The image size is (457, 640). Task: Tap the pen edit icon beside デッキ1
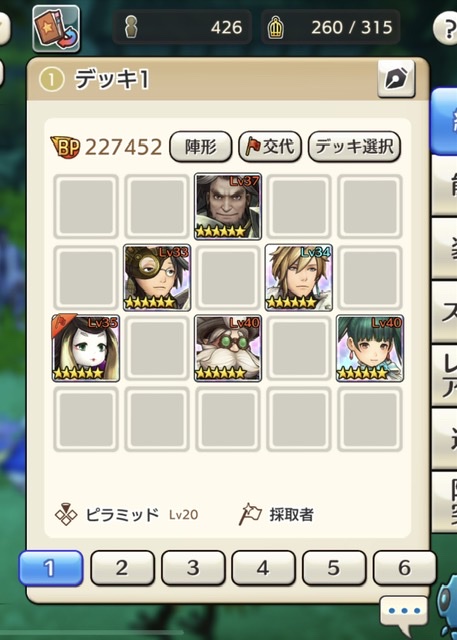[x=396, y=79]
